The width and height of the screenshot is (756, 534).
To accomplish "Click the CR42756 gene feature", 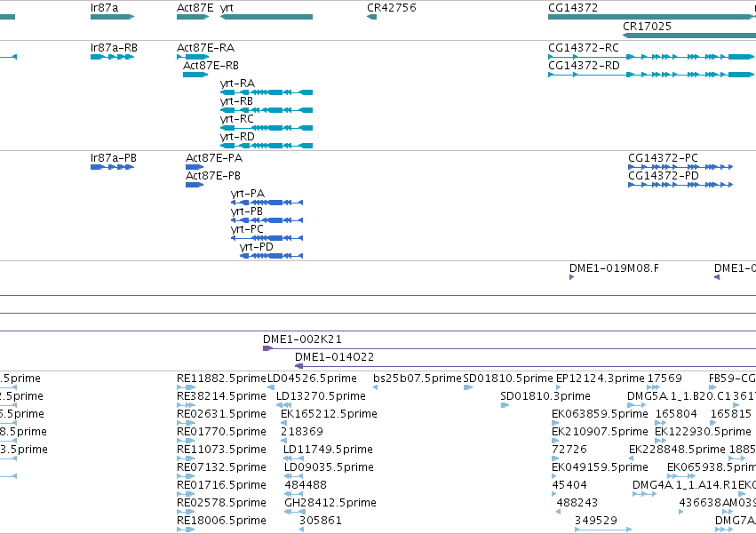I will point(371,17).
